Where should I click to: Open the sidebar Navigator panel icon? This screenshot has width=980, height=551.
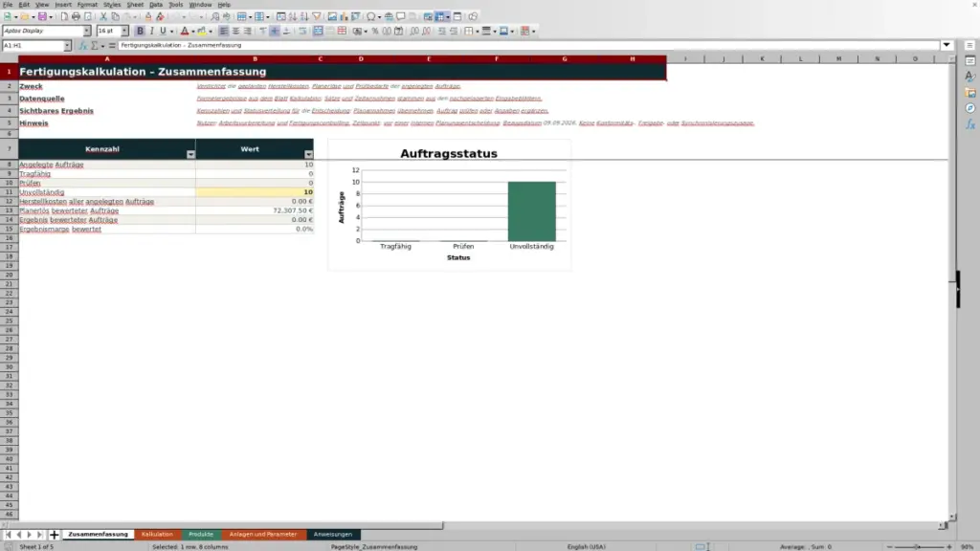(x=970, y=108)
